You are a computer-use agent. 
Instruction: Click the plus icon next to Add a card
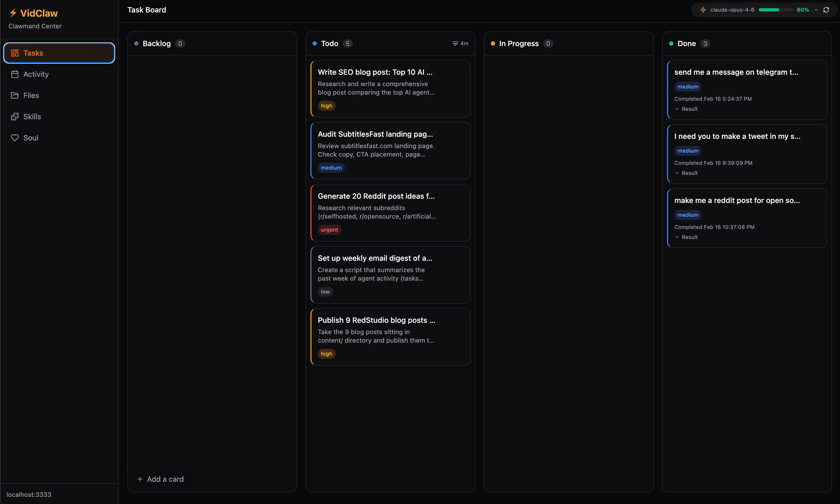[140, 479]
